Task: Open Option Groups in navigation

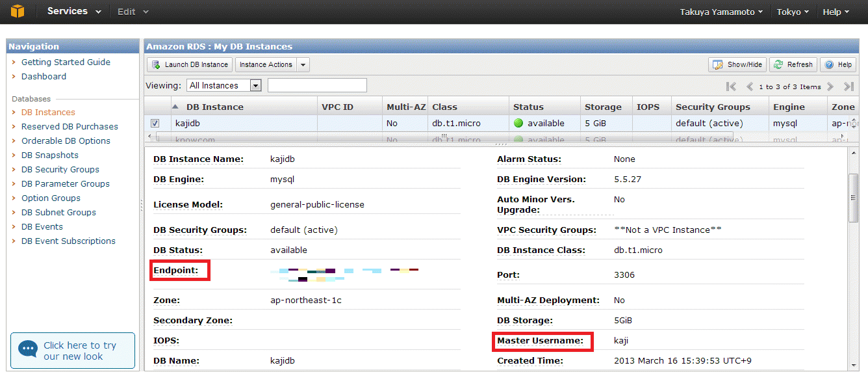Action: click(x=51, y=198)
